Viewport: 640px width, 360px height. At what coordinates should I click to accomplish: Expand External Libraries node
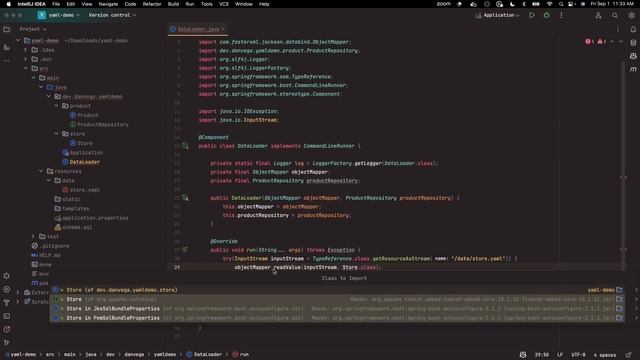pos(18,292)
